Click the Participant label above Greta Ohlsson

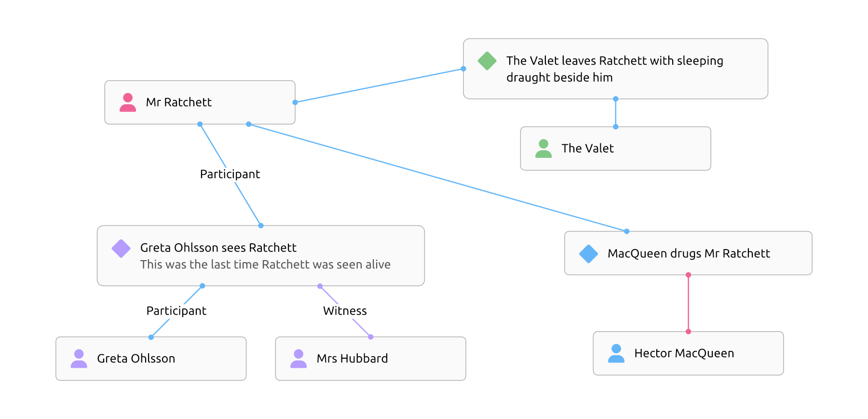pyautogui.click(x=176, y=311)
